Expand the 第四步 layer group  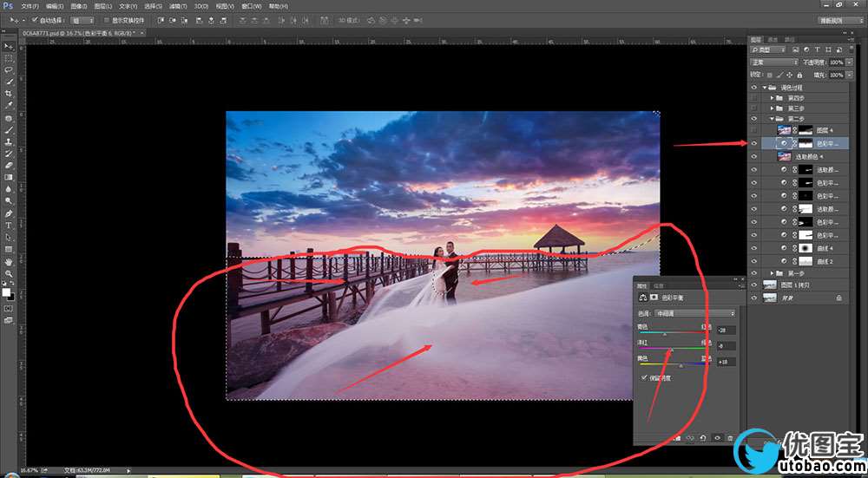pos(773,98)
